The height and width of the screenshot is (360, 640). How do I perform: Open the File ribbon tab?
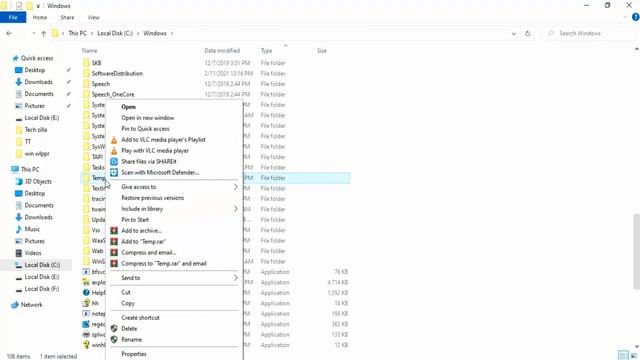click(x=13, y=18)
